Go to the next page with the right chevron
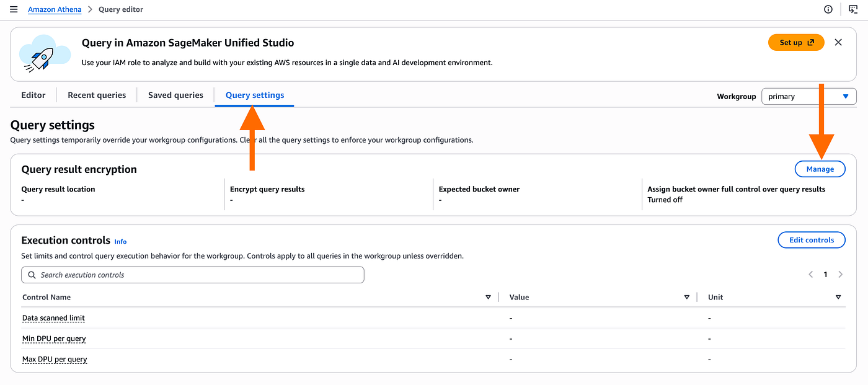 pos(841,274)
